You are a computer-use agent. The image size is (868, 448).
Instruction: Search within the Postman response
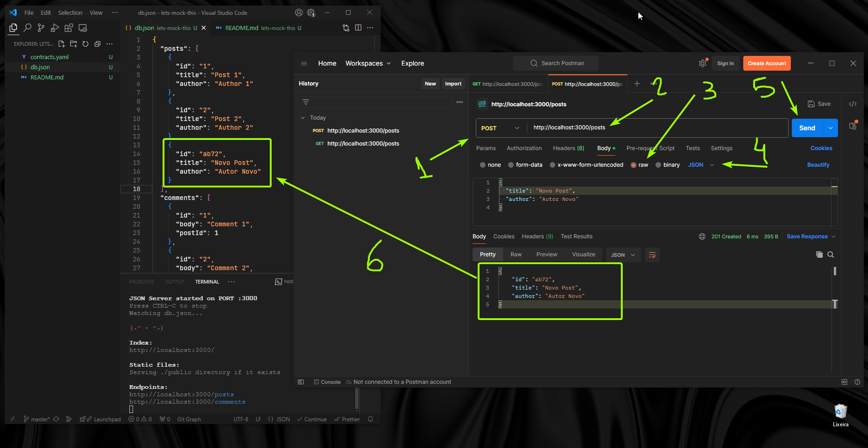(831, 254)
